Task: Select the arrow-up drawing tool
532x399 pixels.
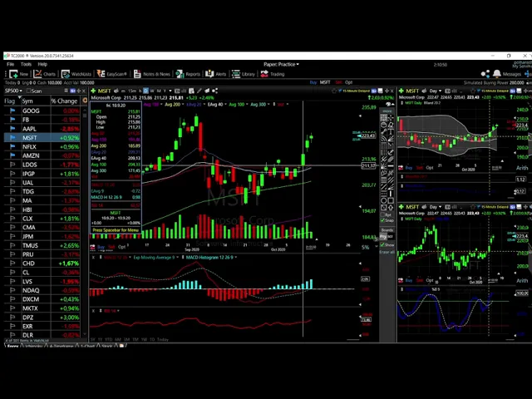Action: tap(391, 208)
